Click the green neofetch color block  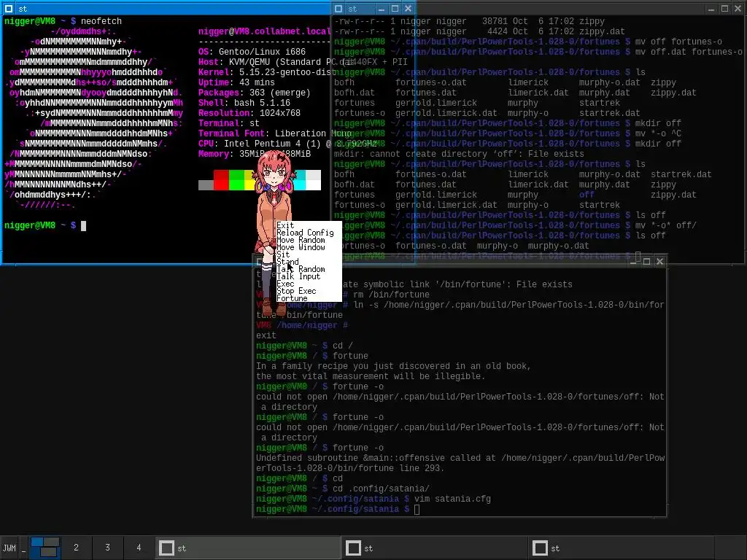point(236,180)
